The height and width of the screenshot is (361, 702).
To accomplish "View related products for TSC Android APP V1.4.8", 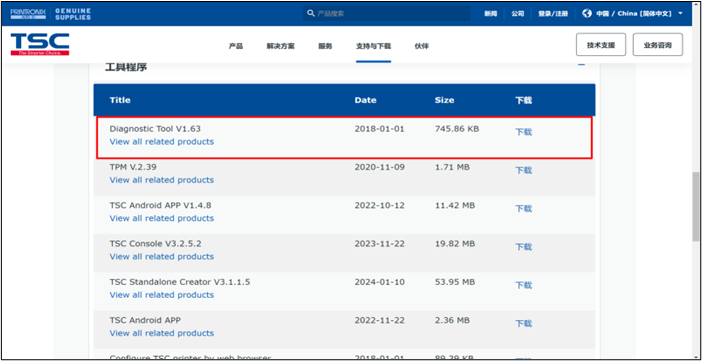I will [x=162, y=218].
